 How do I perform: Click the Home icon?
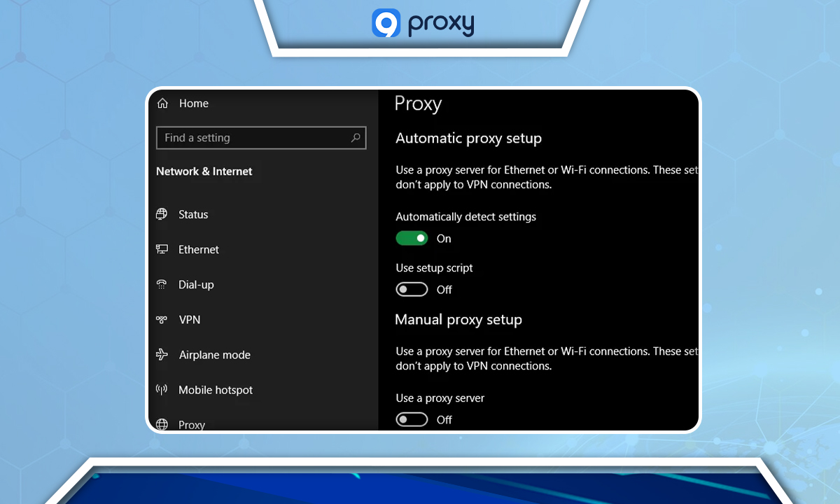pyautogui.click(x=162, y=103)
